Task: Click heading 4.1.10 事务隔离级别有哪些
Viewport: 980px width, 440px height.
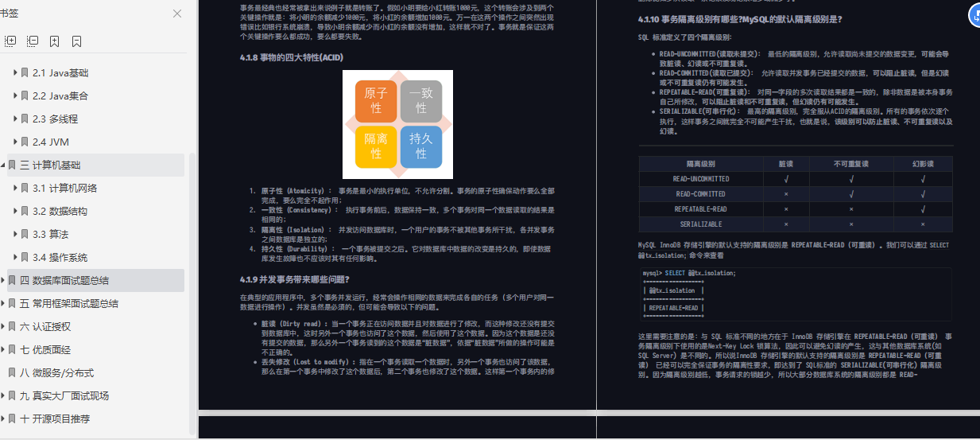Action: (x=739, y=18)
